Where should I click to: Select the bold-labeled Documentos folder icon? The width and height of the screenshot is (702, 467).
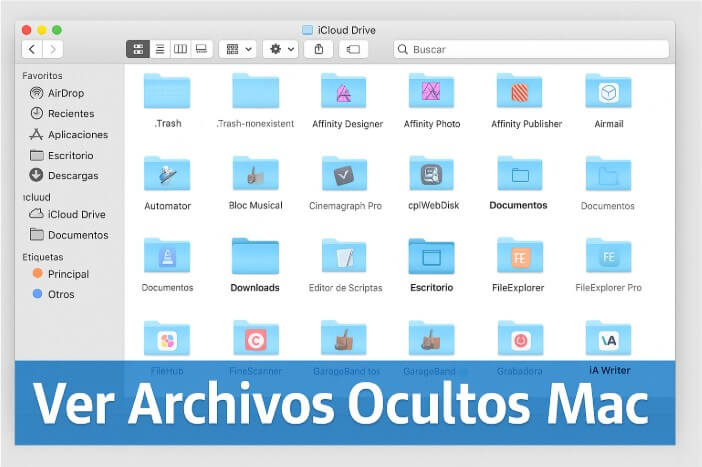(520, 173)
